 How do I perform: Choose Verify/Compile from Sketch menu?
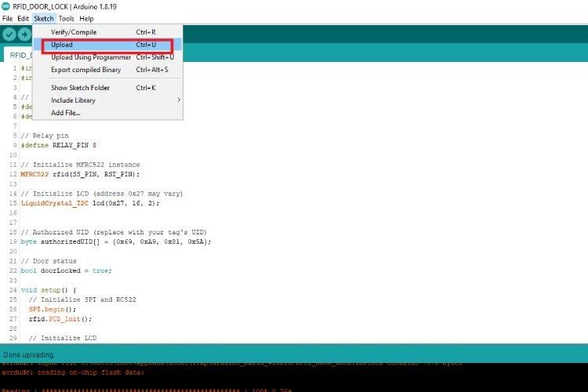click(x=107, y=32)
